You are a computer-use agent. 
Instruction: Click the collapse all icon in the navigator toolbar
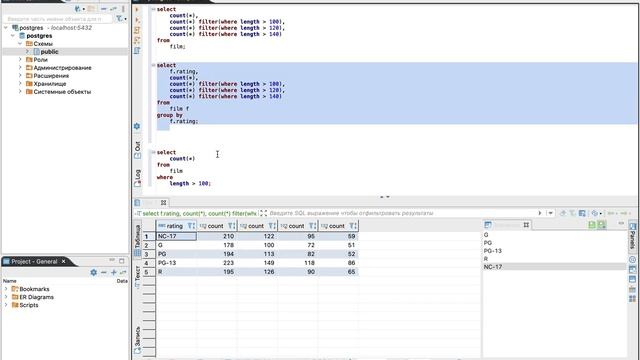[x=104, y=9]
